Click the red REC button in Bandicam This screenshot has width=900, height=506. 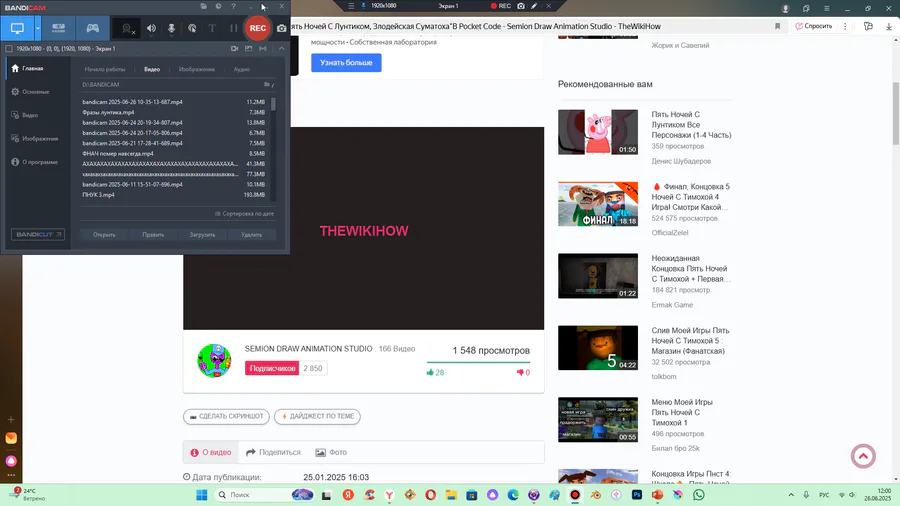(x=258, y=28)
